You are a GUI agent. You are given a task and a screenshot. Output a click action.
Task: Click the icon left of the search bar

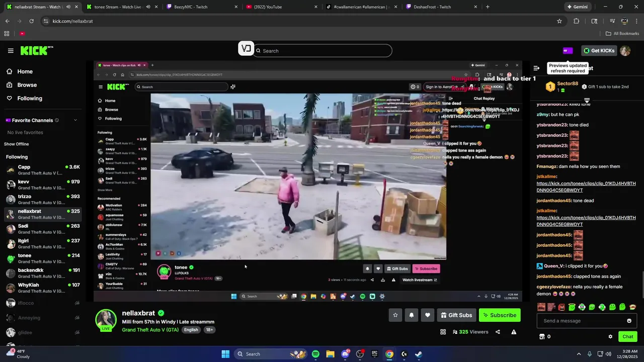(246, 49)
